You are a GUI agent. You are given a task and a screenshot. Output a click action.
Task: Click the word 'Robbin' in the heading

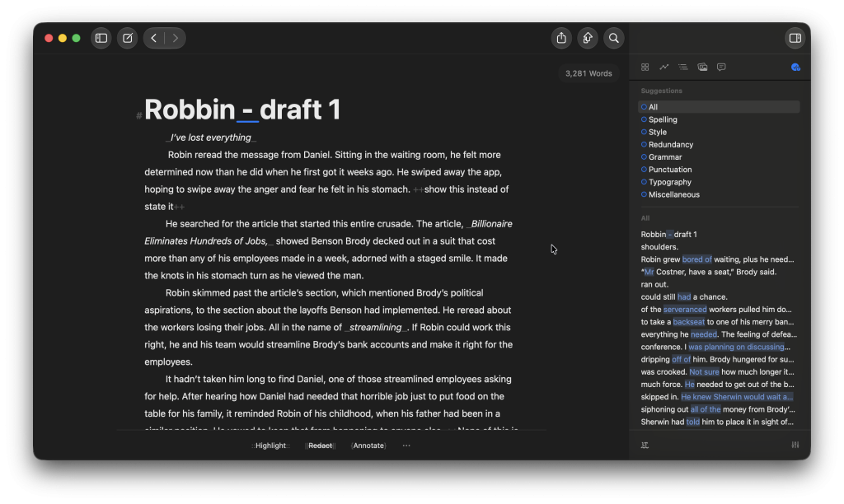pyautogui.click(x=190, y=110)
